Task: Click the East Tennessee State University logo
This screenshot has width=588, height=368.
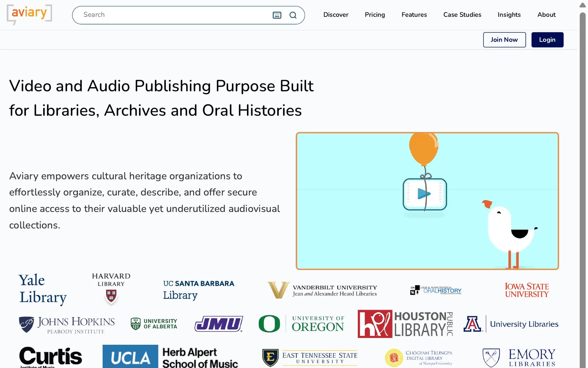Action: pos(310,358)
